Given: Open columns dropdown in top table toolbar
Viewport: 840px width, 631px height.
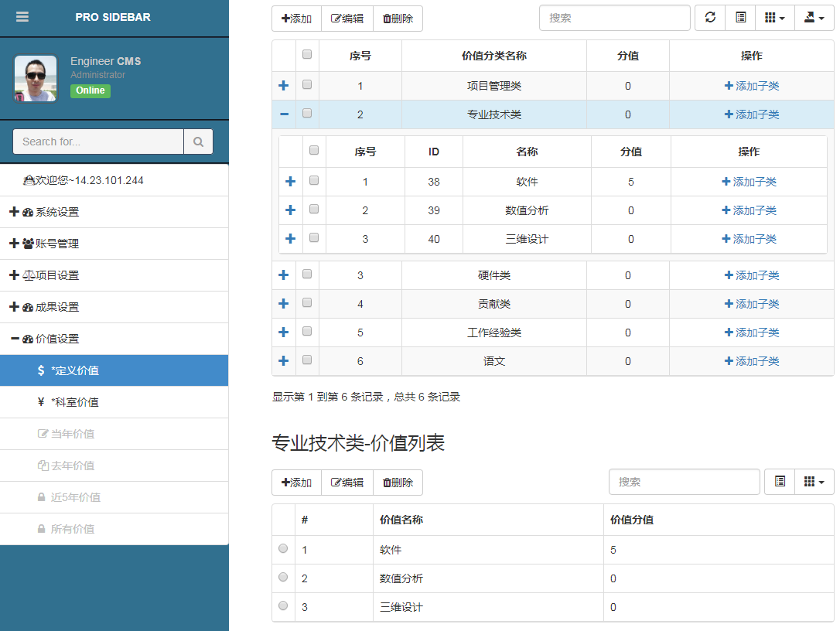Looking at the screenshot, I should 774,18.
